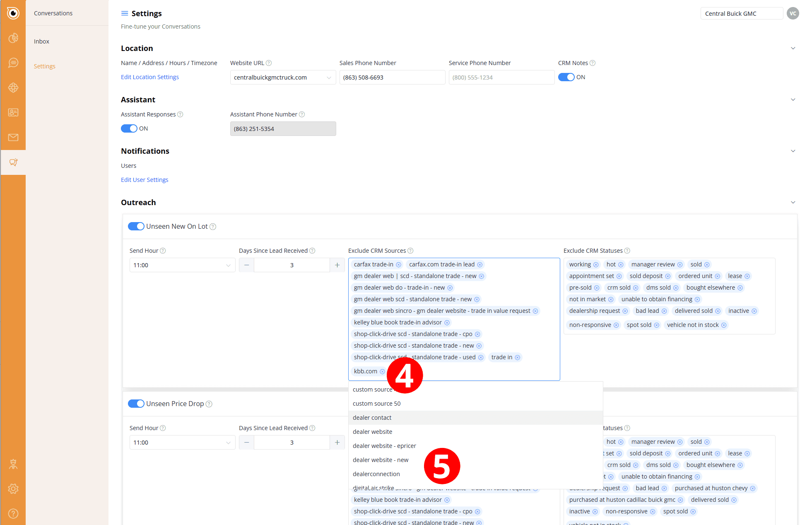Screen dimensions: 812x525
Task: Open the help question mark sidebar icon
Action: (13, 513)
